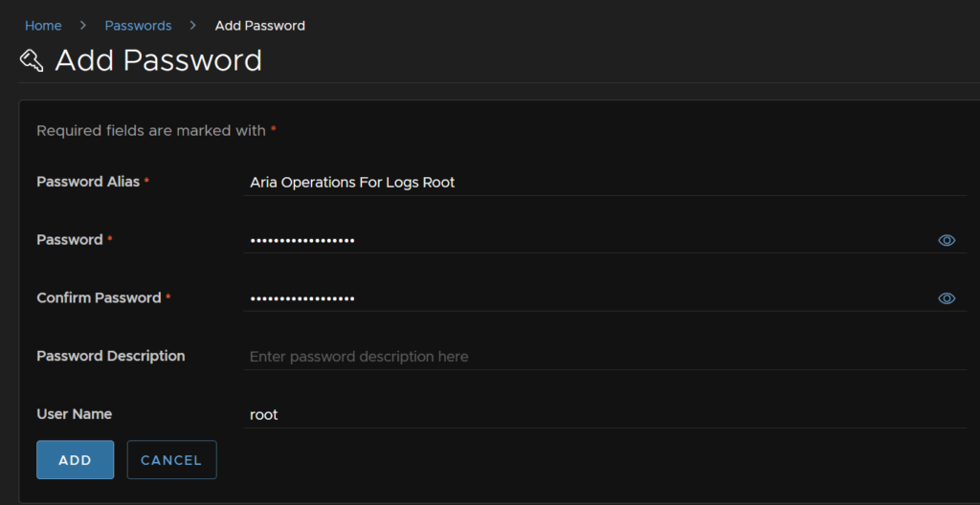This screenshot has width=980, height=505.
Task: Focus the Password Alias input field
Action: click(x=605, y=183)
